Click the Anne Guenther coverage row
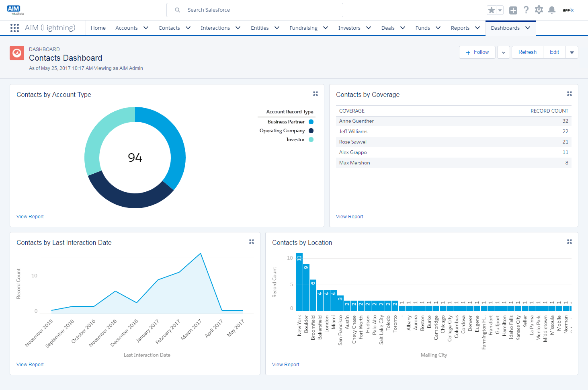Image resolution: width=588 pixels, height=390 pixels. click(454, 121)
